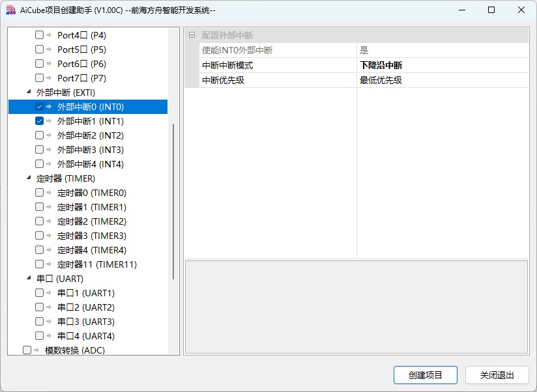Image resolution: width=537 pixels, height=392 pixels.
Task: Select the 串口1 (UART1) tree row
Action: tap(85, 293)
